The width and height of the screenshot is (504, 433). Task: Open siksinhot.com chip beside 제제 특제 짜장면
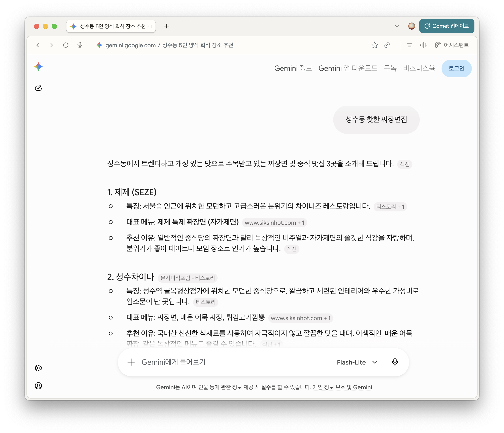click(274, 223)
